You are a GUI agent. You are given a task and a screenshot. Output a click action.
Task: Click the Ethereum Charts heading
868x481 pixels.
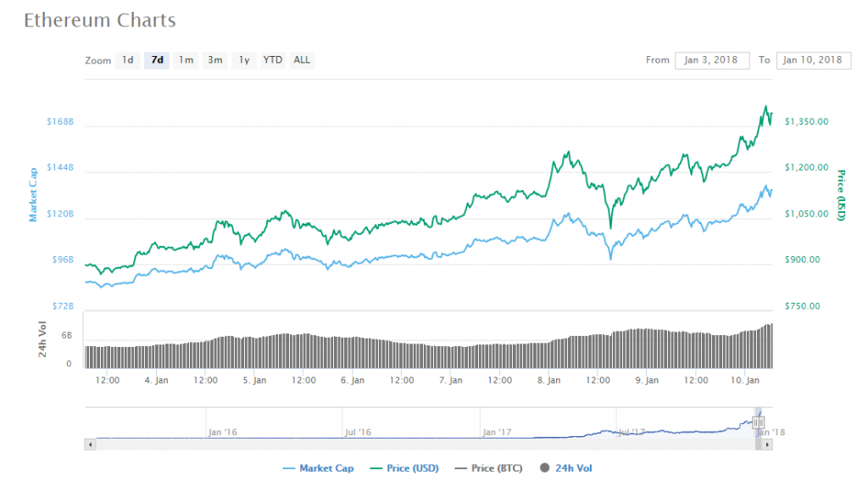point(100,20)
